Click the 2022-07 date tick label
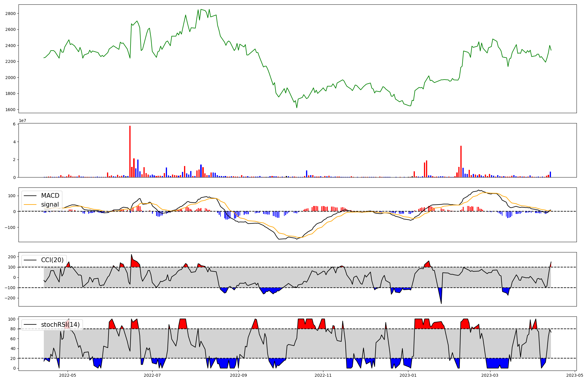Viewport: 588px width, 382px height. point(152,375)
